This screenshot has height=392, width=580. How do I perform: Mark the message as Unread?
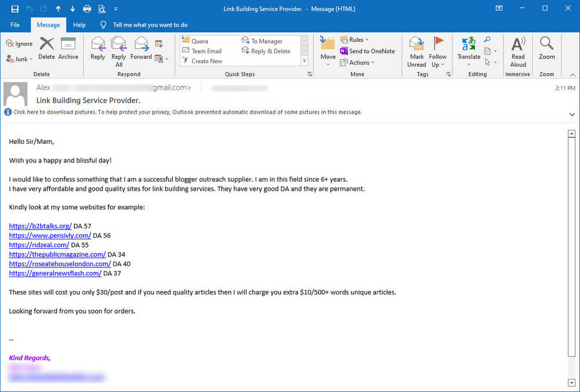417,52
